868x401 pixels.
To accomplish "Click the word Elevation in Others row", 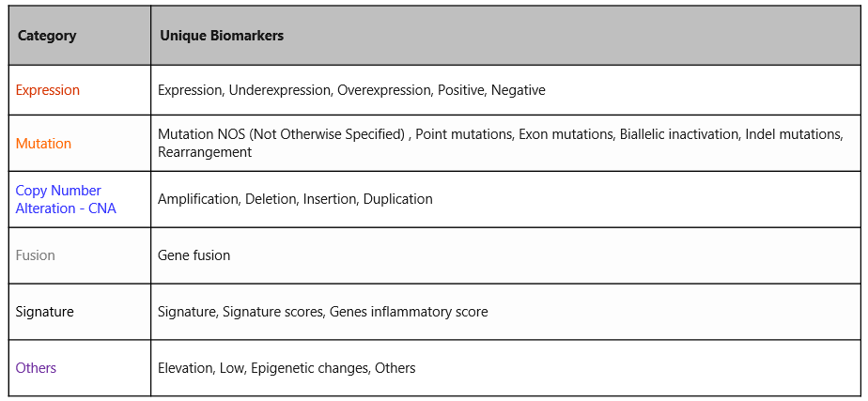I will pyautogui.click(x=185, y=368).
